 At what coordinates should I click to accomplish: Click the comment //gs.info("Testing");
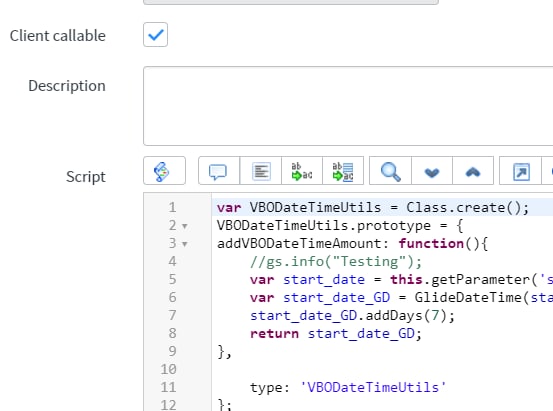click(336, 261)
